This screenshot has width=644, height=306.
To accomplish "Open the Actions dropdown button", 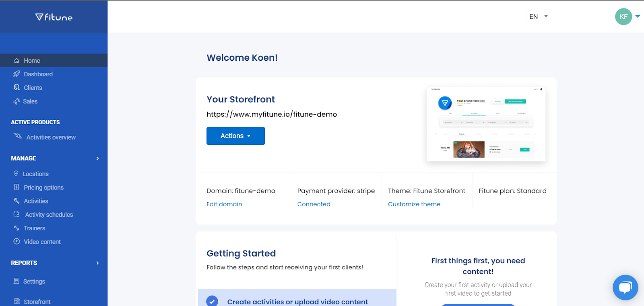I will (x=235, y=136).
